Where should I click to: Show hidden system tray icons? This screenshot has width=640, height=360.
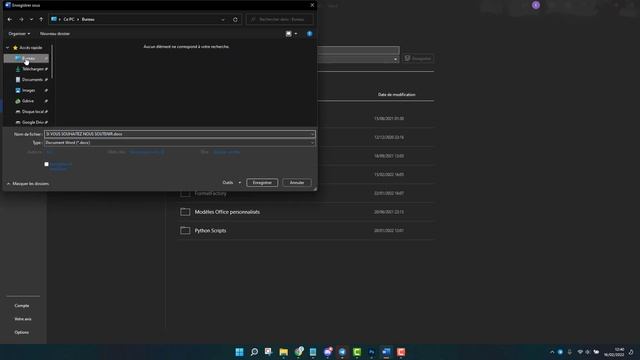pyautogui.click(x=552, y=352)
